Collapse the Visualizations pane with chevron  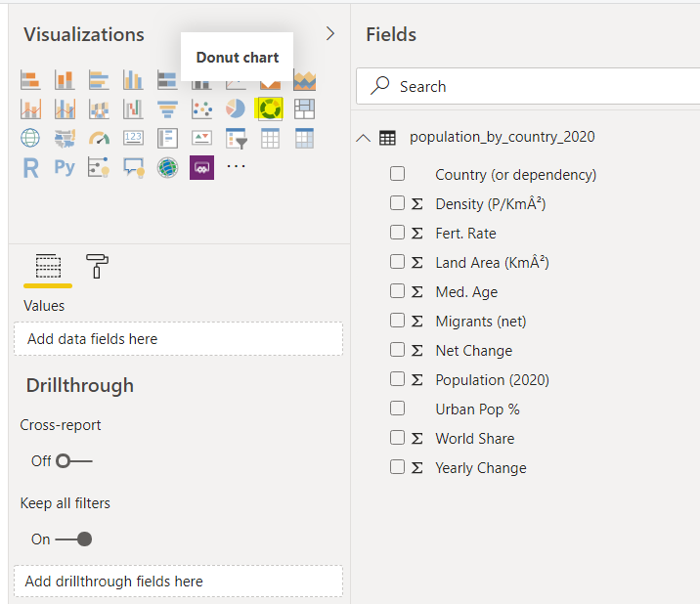329,34
